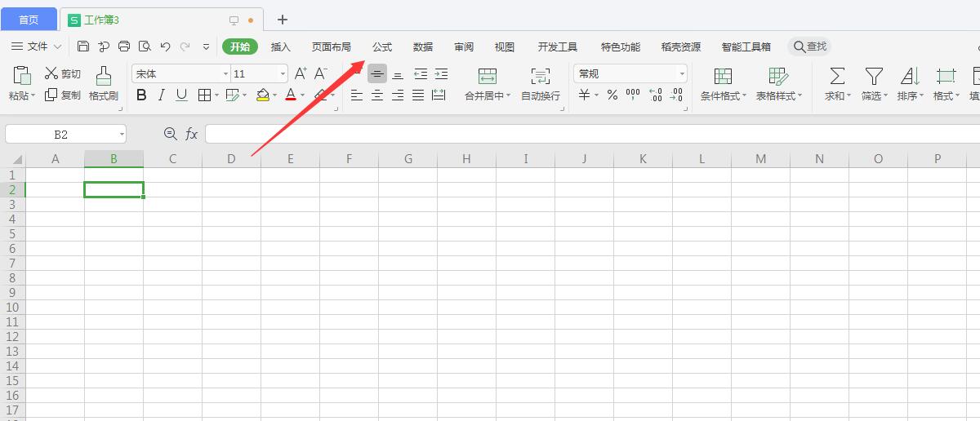Open a new tab with plus button
980x421 pixels.
point(283,19)
